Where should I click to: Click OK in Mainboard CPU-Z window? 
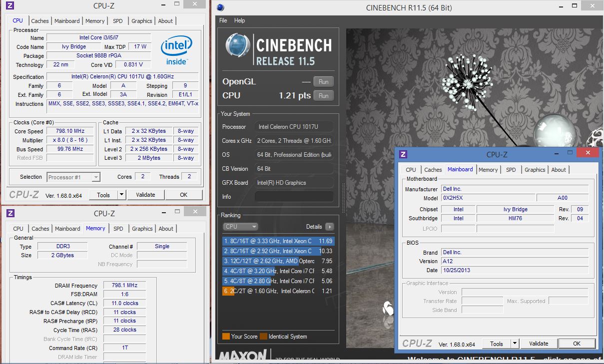(x=577, y=344)
